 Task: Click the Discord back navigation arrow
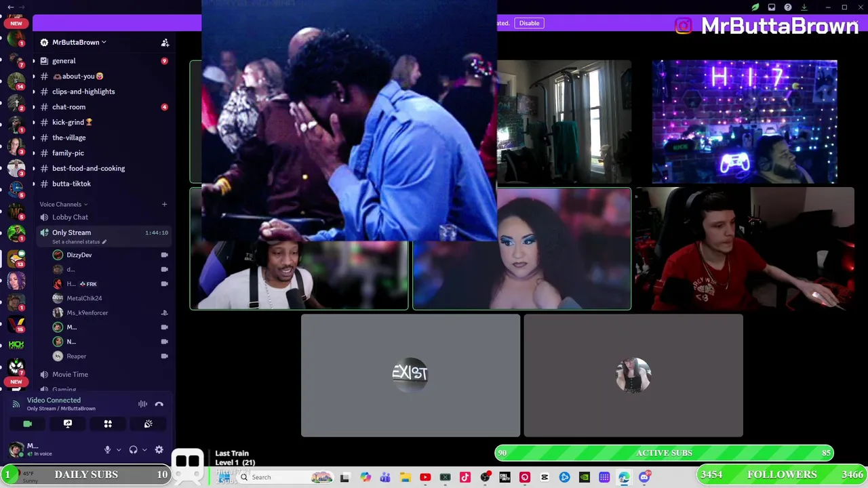tap(10, 7)
